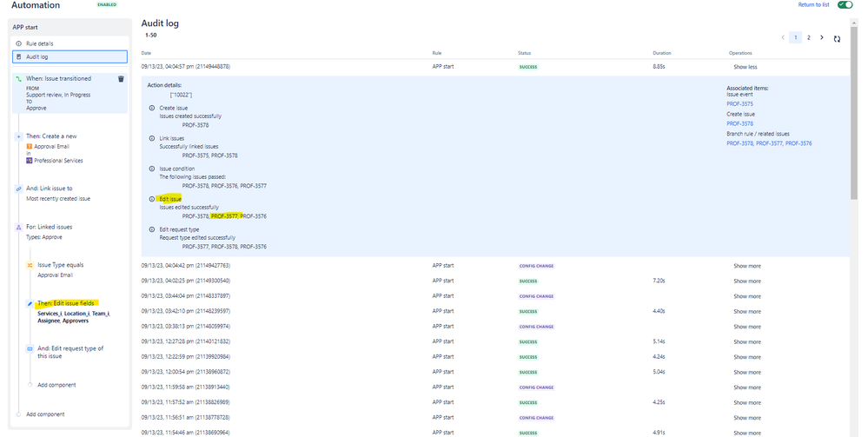The image size is (868, 437).
Task: Click Professional Services project icon
Action: 30,161
